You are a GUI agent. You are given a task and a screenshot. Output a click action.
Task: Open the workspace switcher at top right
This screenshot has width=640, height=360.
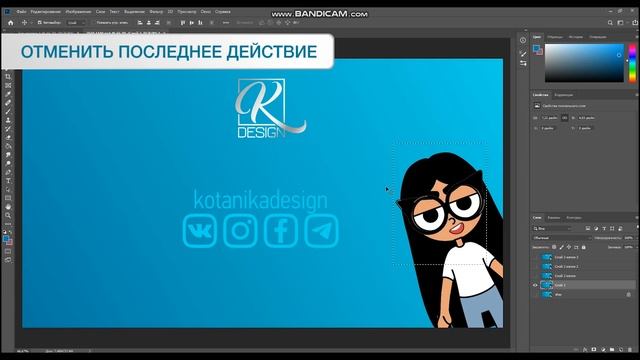pyautogui.click(x=620, y=23)
